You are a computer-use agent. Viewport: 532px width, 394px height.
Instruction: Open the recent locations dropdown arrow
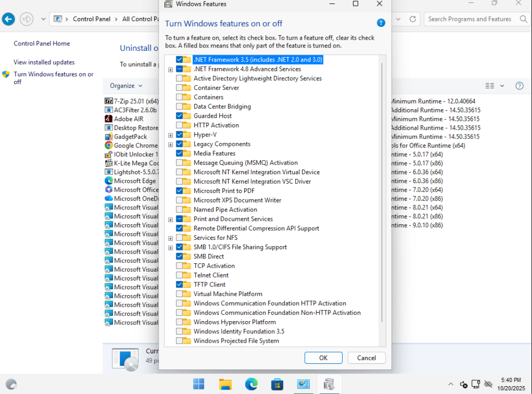(44, 19)
